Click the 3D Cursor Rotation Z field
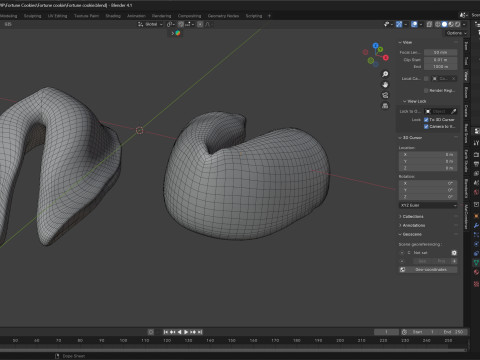Screen dimensions: 480x360 [x=428, y=197]
